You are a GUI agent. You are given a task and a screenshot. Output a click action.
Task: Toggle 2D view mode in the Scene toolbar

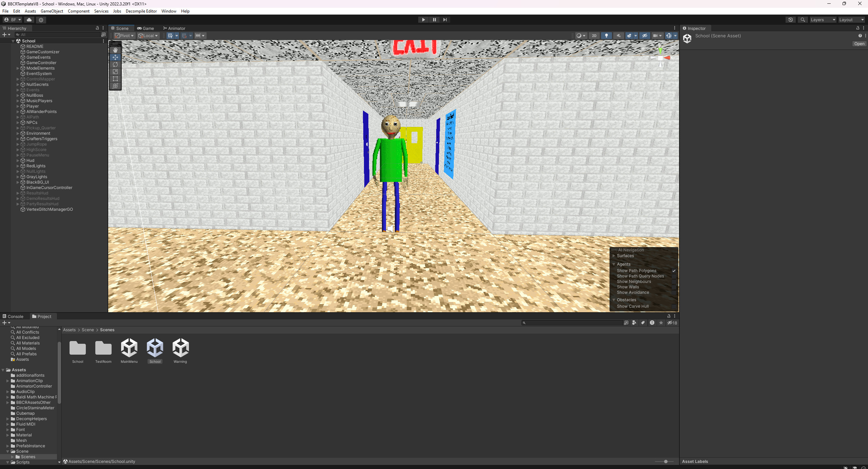[595, 35]
